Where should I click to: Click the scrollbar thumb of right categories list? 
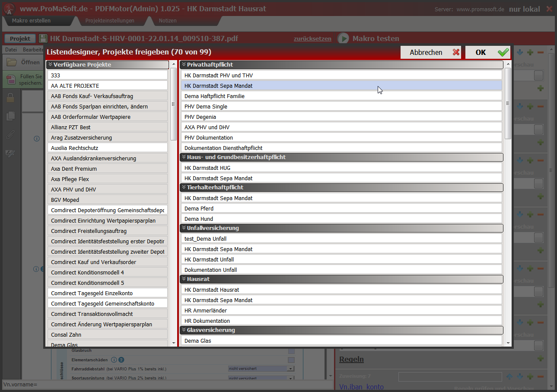point(508,104)
